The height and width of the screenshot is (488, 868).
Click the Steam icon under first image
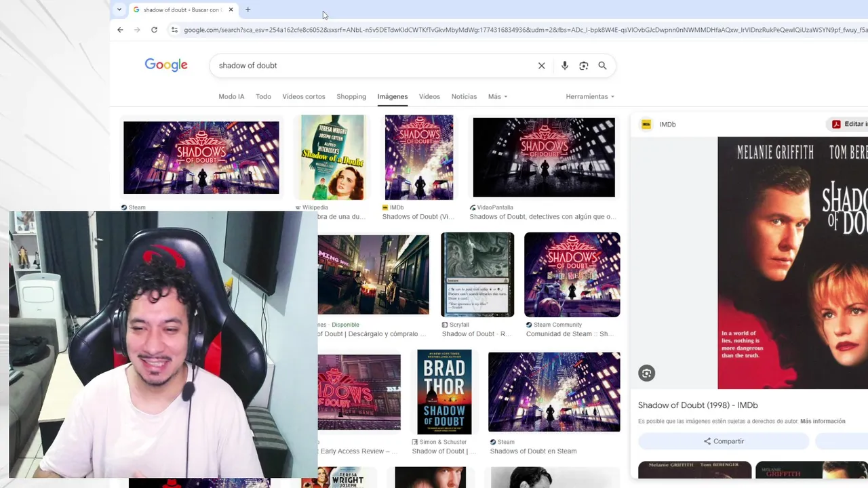point(124,207)
